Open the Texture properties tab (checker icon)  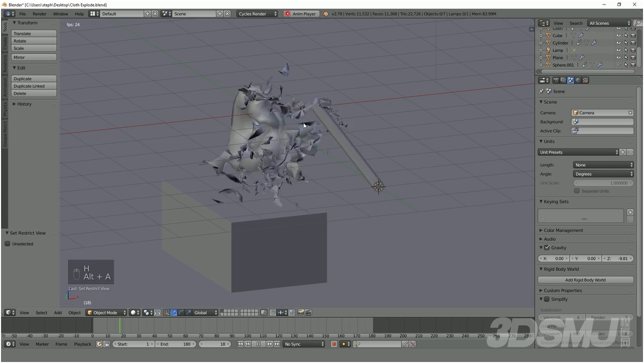585,80
